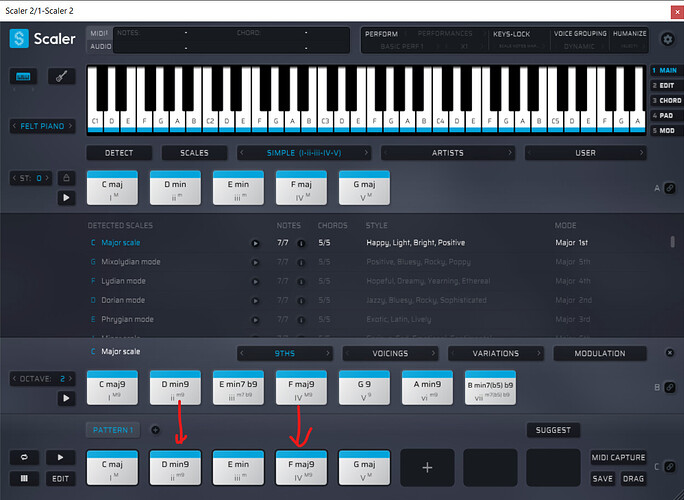The height and width of the screenshot is (500, 684).
Task: Click the SAVE button
Action: (602, 479)
